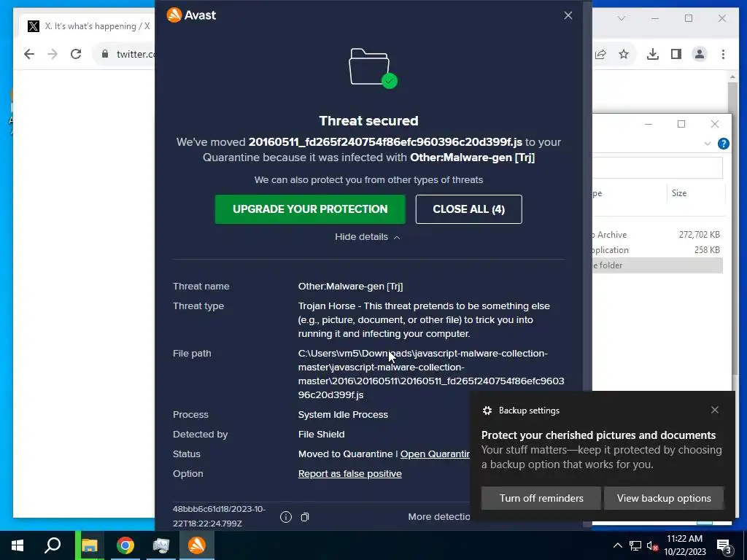
Task: Open More detection details link
Action: (438, 517)
